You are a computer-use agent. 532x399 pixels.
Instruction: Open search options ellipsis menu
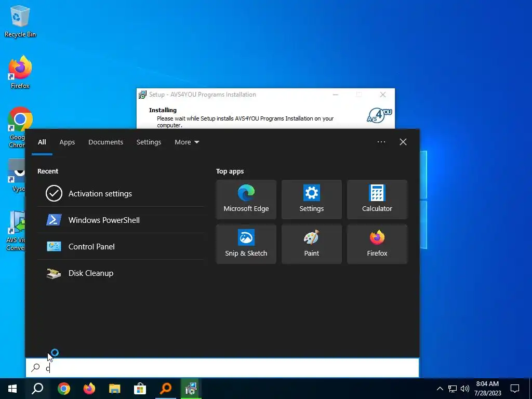tap(381, 142)
